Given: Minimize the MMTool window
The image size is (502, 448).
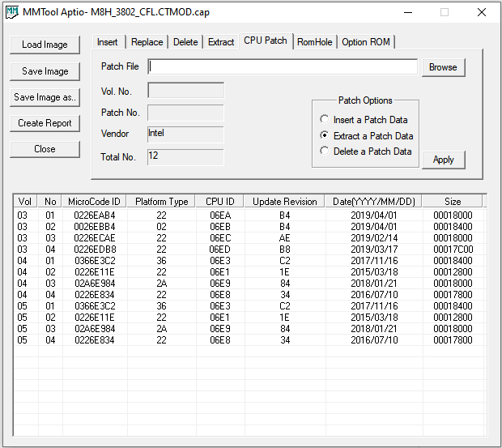Looking at the screenshot, I should (x=408, y=12).
